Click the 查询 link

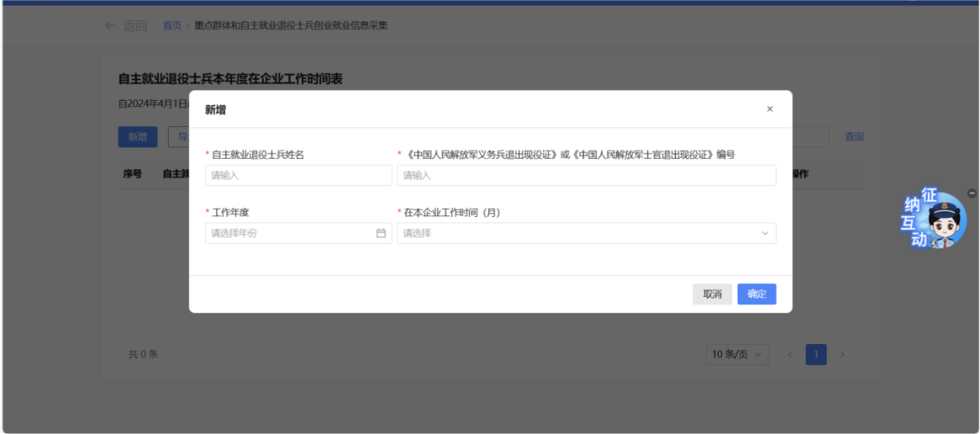click(x=854, y=137)
